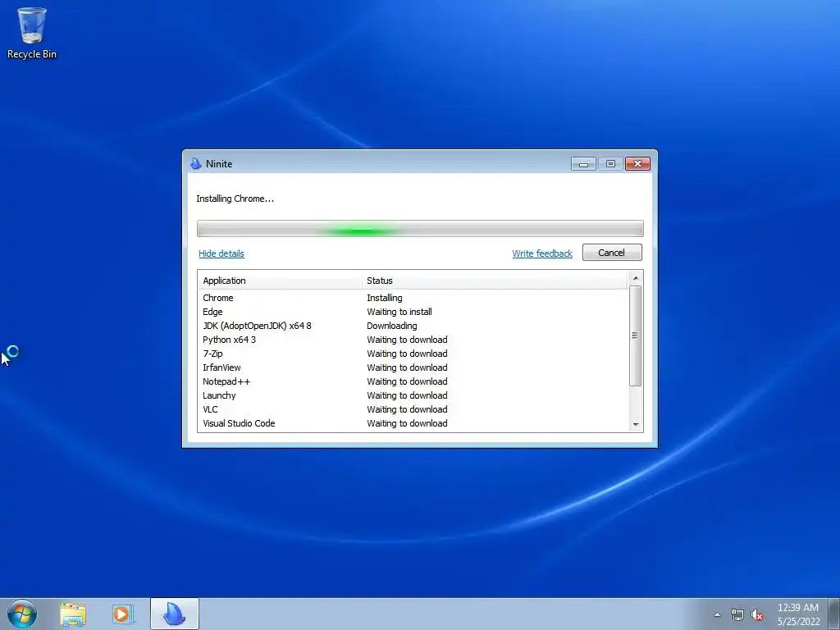Click the Ninite title bar app icon
This screenshot has height=630, width=840.
coord(195,164)
